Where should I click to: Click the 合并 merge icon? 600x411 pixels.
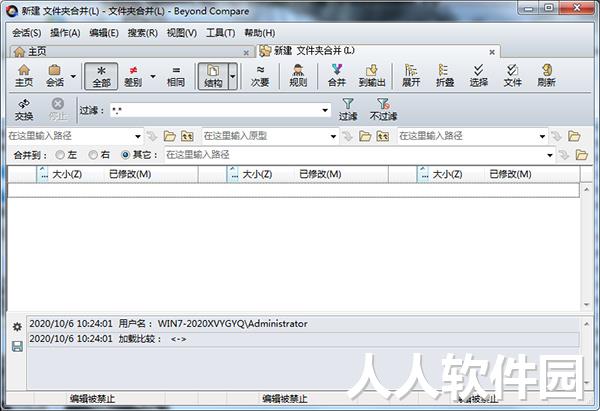point(337,76)
